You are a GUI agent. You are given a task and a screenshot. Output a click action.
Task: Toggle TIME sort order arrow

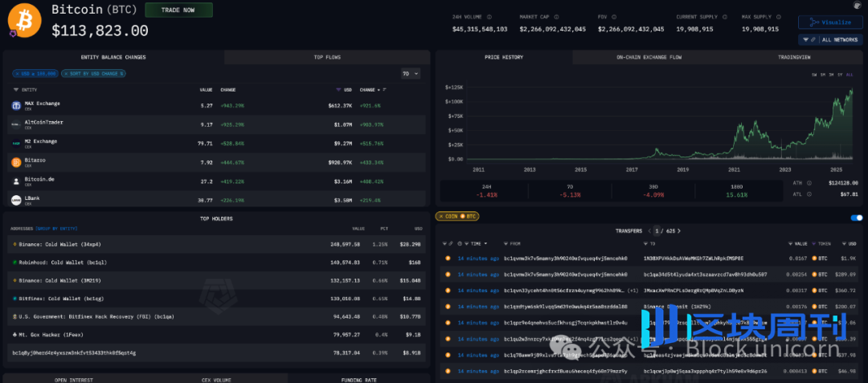click(x=486, y=243)
